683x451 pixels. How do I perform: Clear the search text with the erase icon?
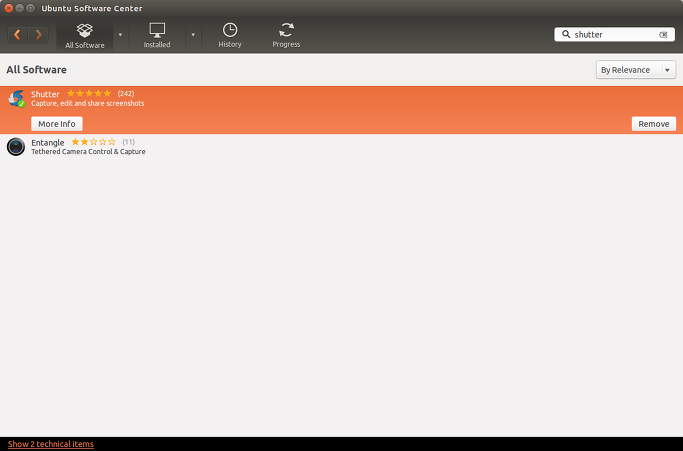[x=663, y=34]
